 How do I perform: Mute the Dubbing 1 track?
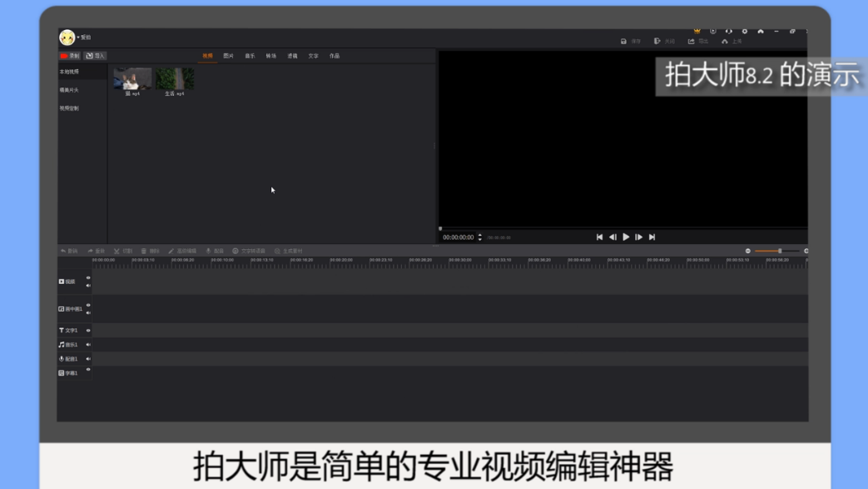(x=88, y=359)
